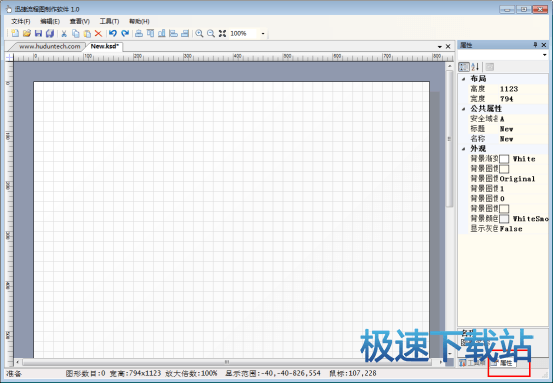
Task: Fit the canvas to window with the arrows icon
Action: click(222, 34)
